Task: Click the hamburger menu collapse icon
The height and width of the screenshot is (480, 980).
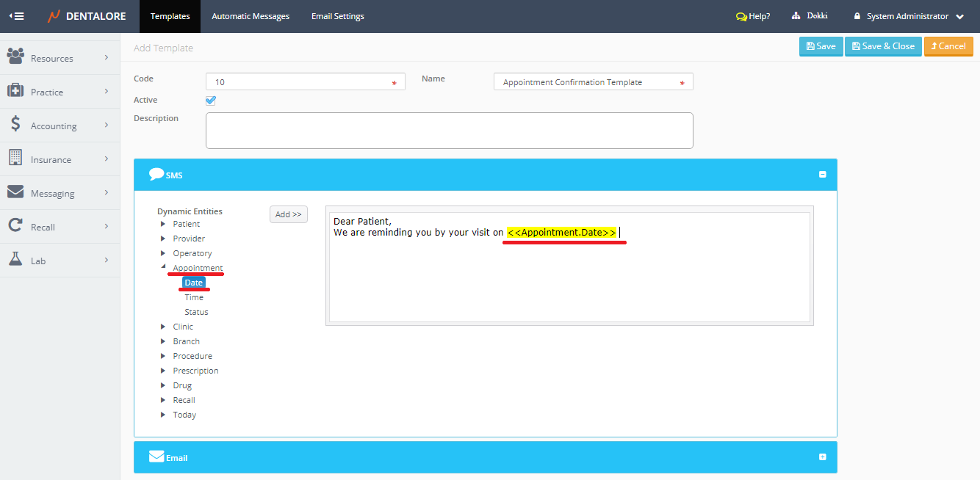Action: [16, 16]
